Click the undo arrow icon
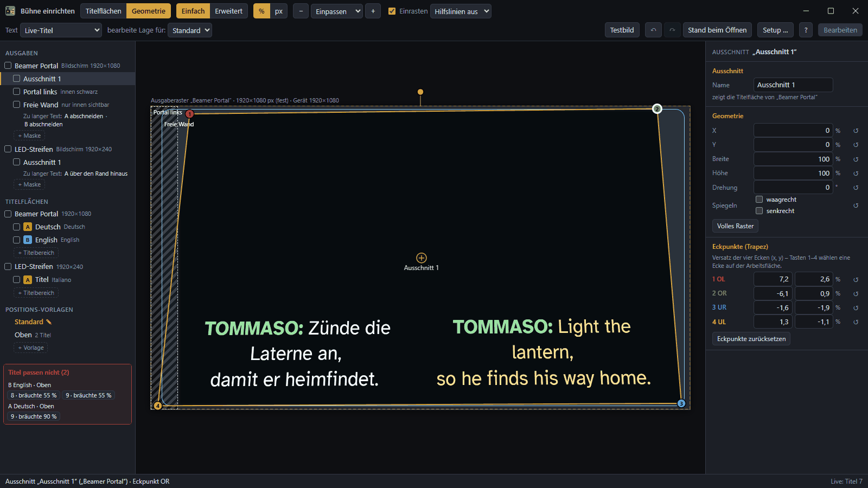Viewport: 868px width, 488px height. [653, 30]
